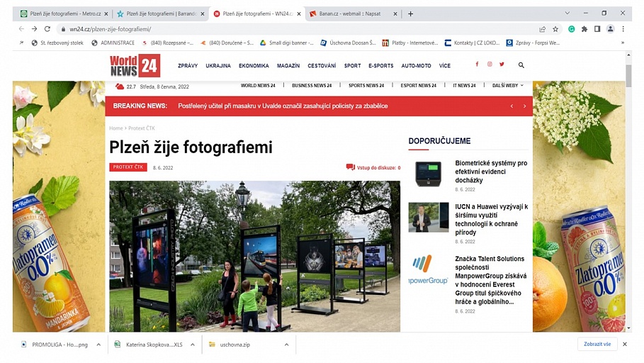
Task: Click the weather cloud icon
Action: coord(120,86)
